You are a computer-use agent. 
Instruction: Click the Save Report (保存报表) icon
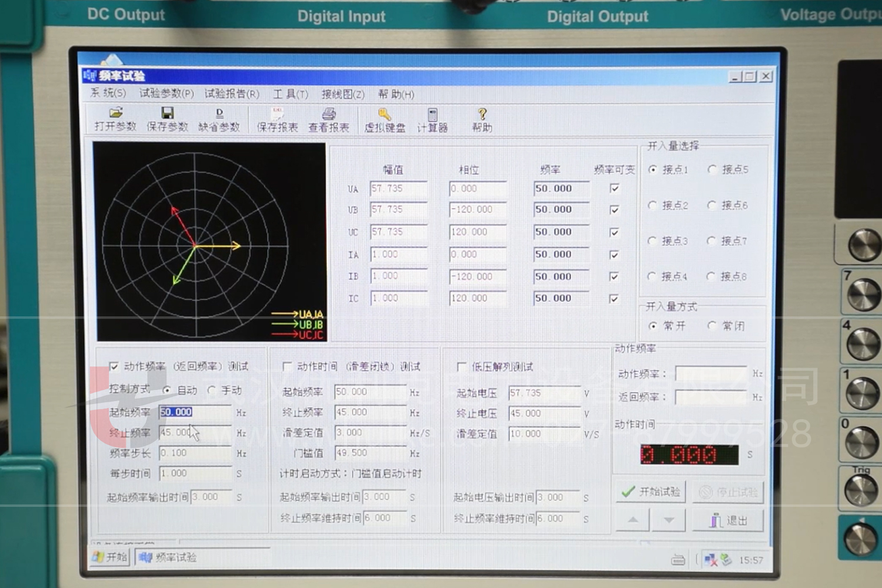277,114
